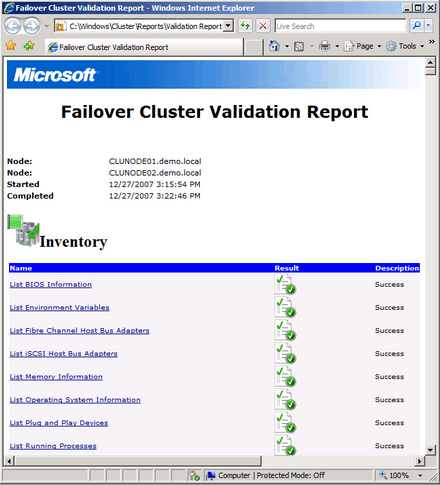Click node name CLUNODE02.demo.local
The height and width of the screenshot is (485, 440).
155,173
